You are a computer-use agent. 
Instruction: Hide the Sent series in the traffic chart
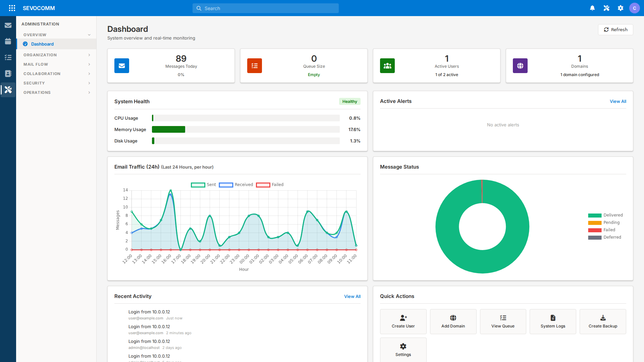(x=204, y=185)
